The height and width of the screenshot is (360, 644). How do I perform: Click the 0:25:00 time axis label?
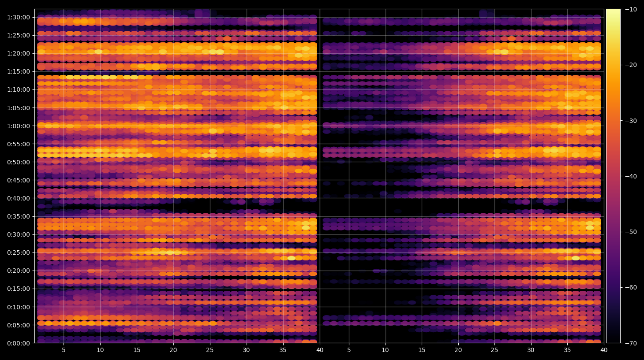point(19,252)
